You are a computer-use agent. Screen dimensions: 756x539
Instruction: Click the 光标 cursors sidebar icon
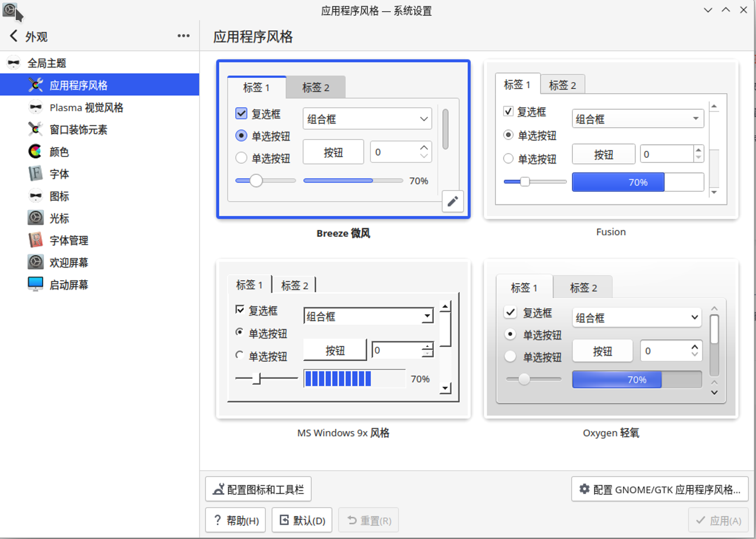click(35, 218)
